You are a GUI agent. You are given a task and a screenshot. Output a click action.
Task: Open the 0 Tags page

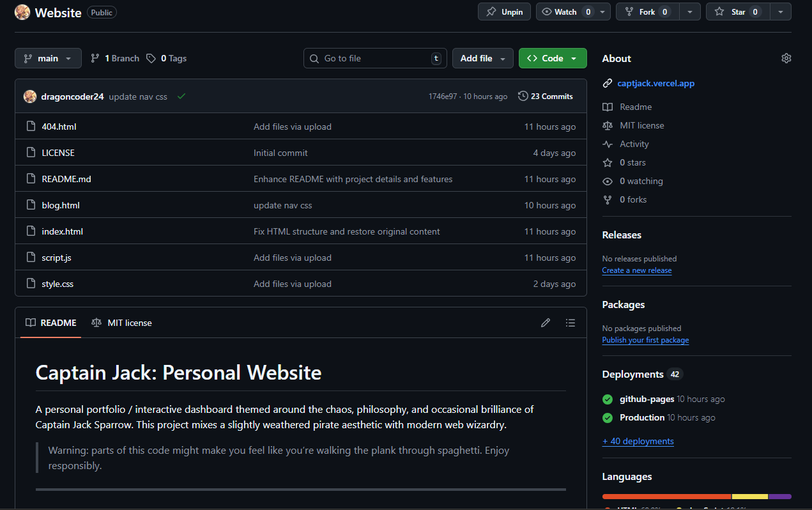click(166, 58)
